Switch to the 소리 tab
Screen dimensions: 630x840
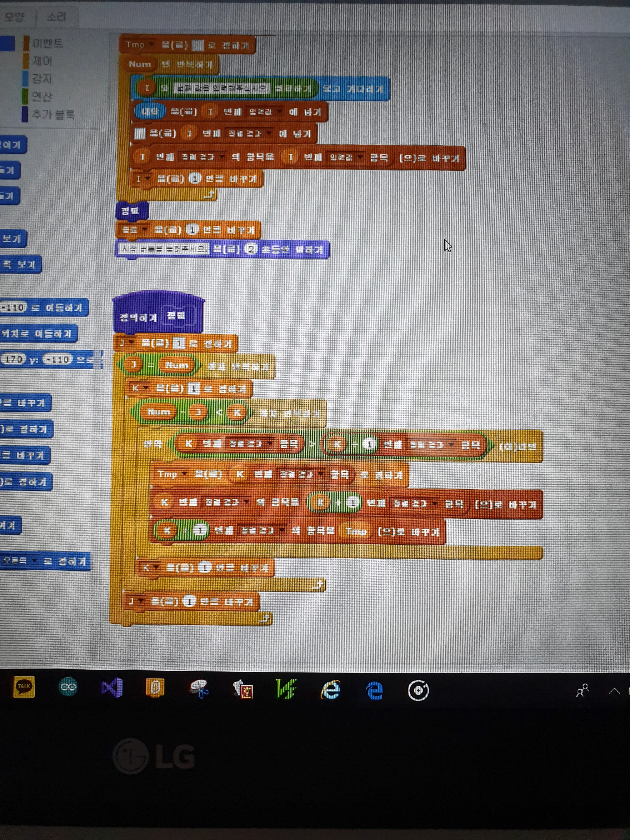click(x=56, y=17)
